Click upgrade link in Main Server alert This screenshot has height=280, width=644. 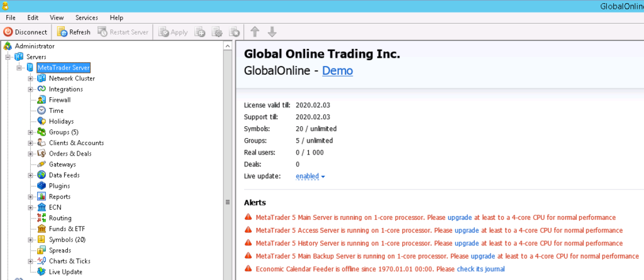pyautogui.click(x=460, y=217)
